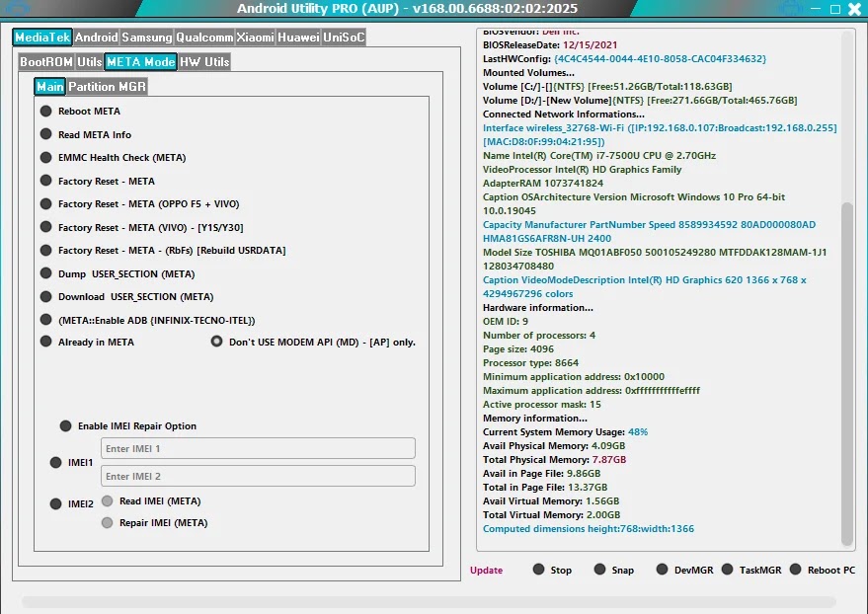Click the Volume [C:/] NTFS line

(x=607, y=86)
